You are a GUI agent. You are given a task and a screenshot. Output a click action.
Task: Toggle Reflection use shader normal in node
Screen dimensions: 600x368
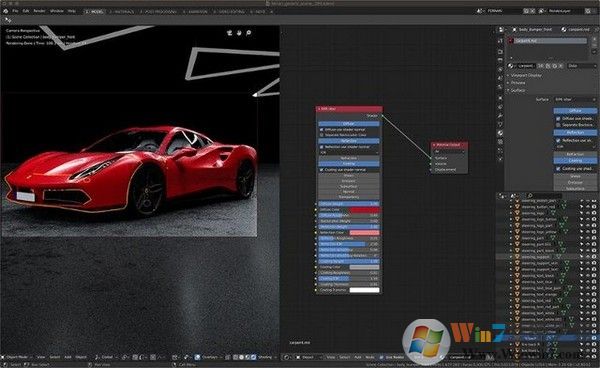[321, 147]
